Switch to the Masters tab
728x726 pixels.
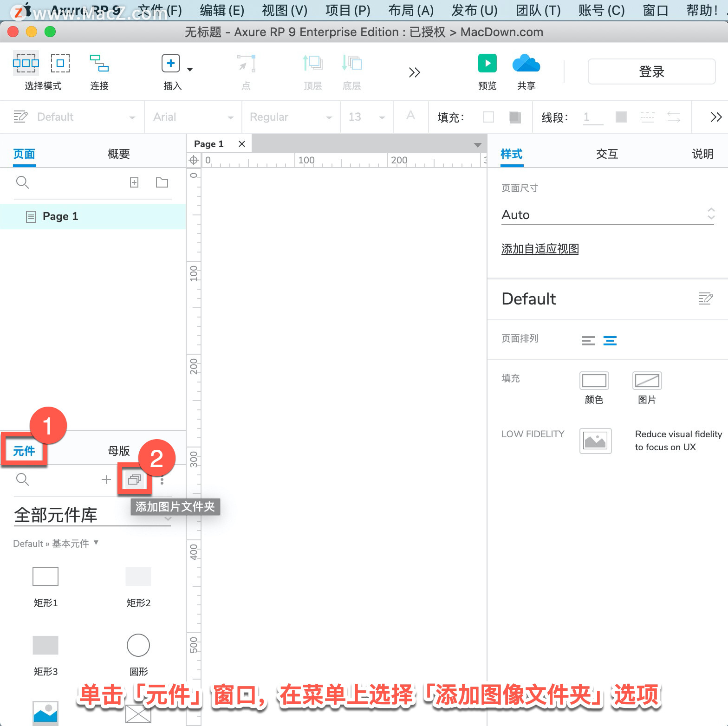(119, 451)
